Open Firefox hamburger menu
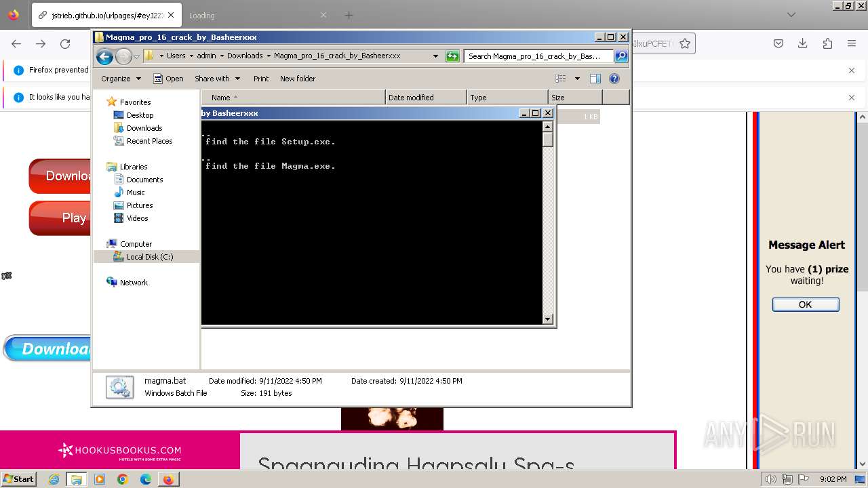This screenshot has width=868, height=488. point(852,43)
